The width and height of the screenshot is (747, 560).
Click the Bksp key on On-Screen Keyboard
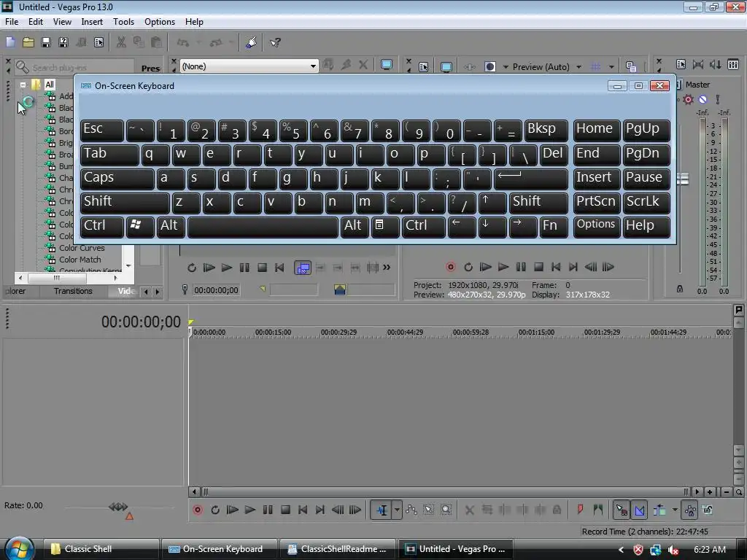546,130
